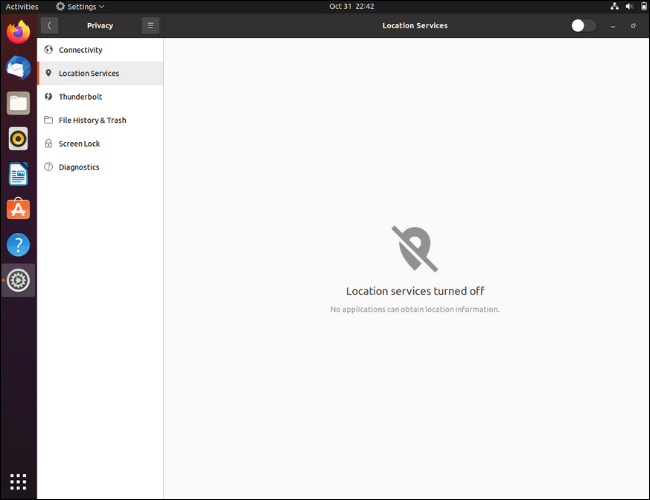Click the Connectivity globe icon

49,50
